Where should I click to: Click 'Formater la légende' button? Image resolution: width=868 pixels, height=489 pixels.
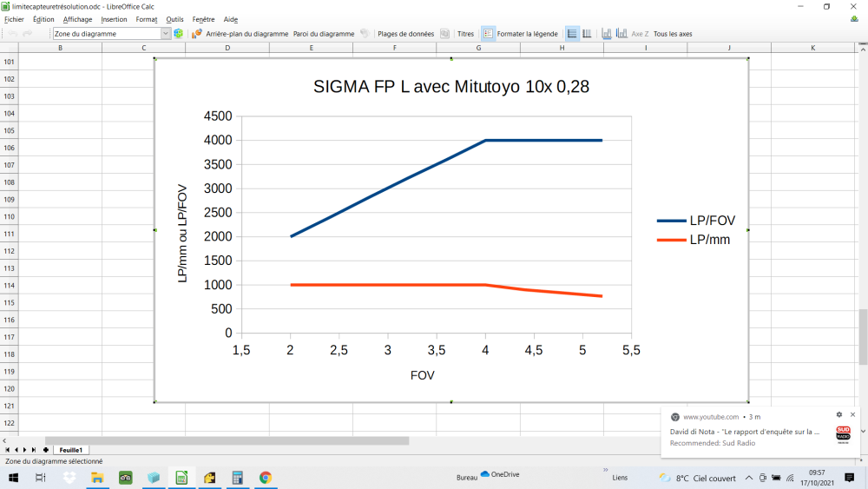pyautogui.click(x=527, y=34)
